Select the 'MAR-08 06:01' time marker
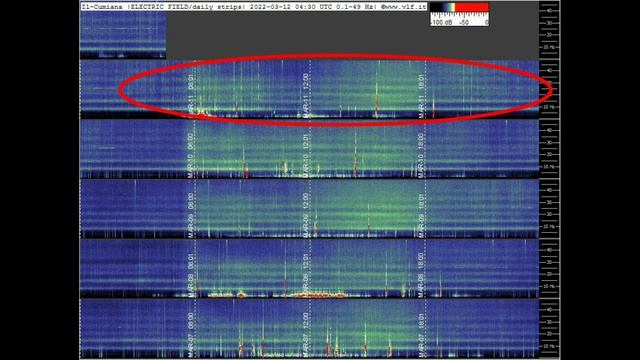The width and height of the screenshot is (640, 360). pos(190,276)
